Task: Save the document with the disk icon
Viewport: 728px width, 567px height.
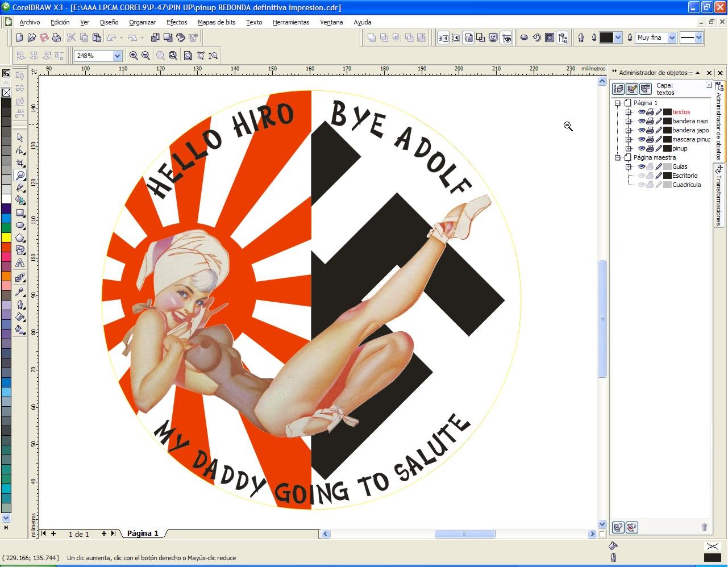Action: coord(44,37)
